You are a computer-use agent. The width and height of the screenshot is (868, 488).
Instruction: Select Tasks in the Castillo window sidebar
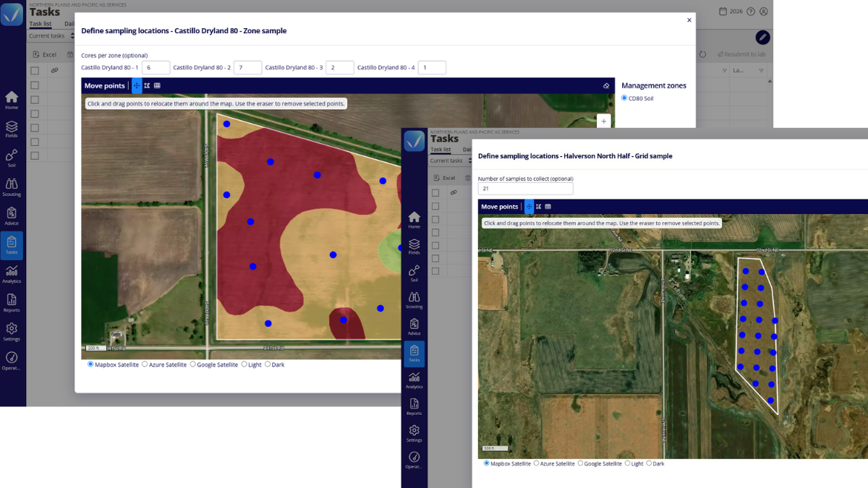[x=12, y=245]
